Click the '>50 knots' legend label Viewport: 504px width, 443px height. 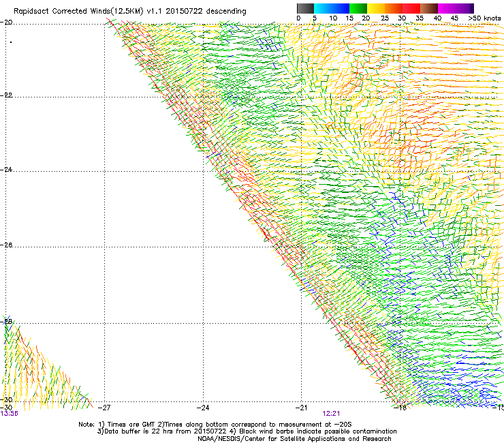[x=484, y=18]
